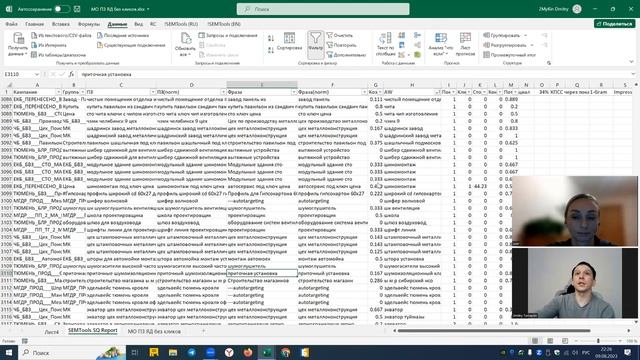Screen dimensions: 640x360
Task: Open the Firefox icon in taskbar
Action: pos(248,352)
